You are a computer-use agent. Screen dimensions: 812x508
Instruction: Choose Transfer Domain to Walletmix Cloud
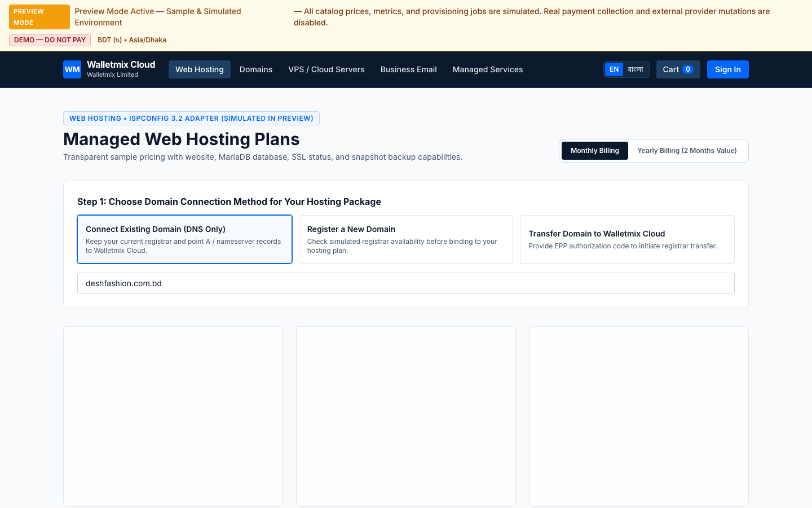(x=627, y=239)
